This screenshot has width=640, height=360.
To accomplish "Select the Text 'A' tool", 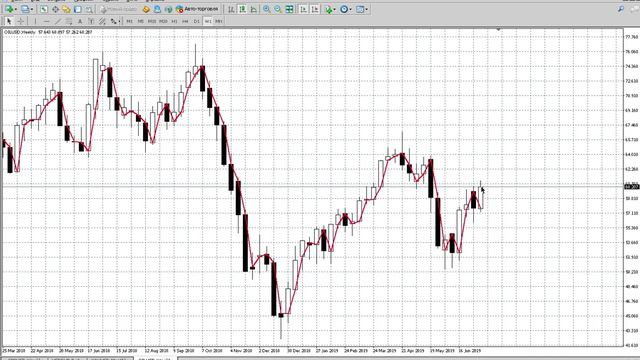I will click(80, 21).
